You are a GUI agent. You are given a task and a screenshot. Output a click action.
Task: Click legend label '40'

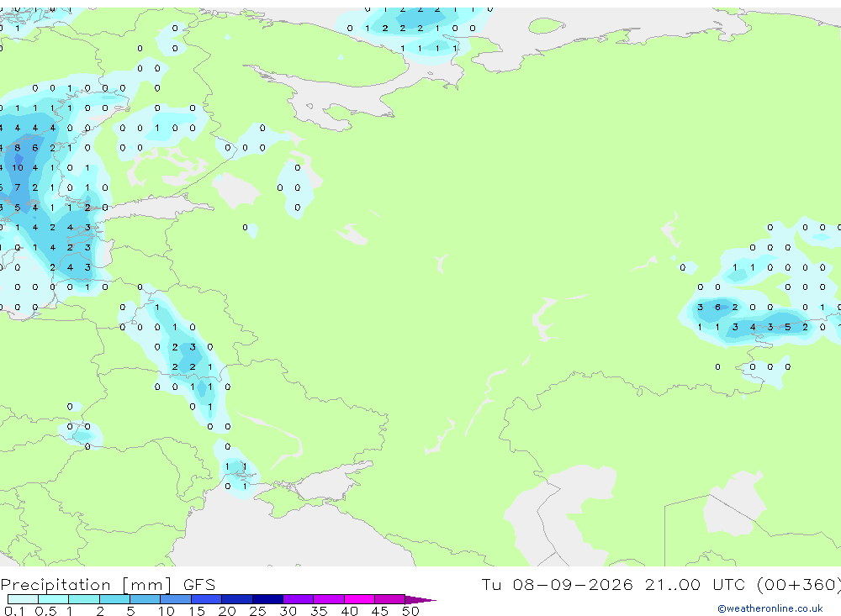click(349, 611)
